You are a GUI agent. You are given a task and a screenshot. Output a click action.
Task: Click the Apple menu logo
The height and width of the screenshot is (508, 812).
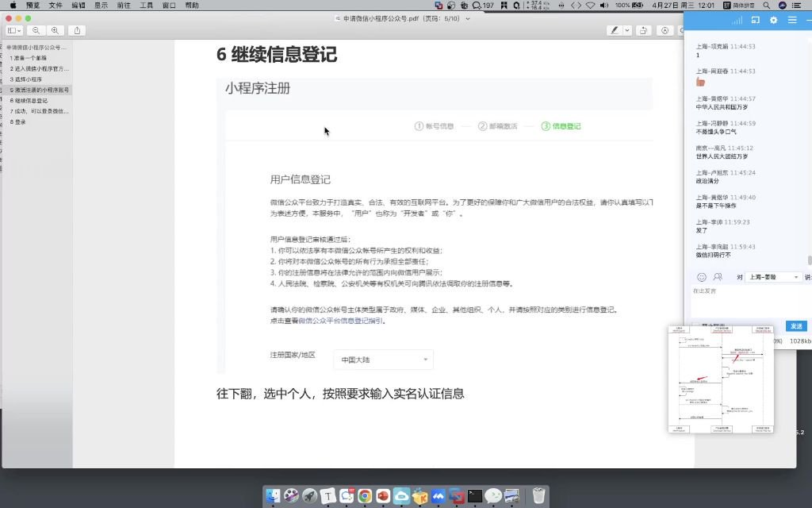click(x=13, y=6)
